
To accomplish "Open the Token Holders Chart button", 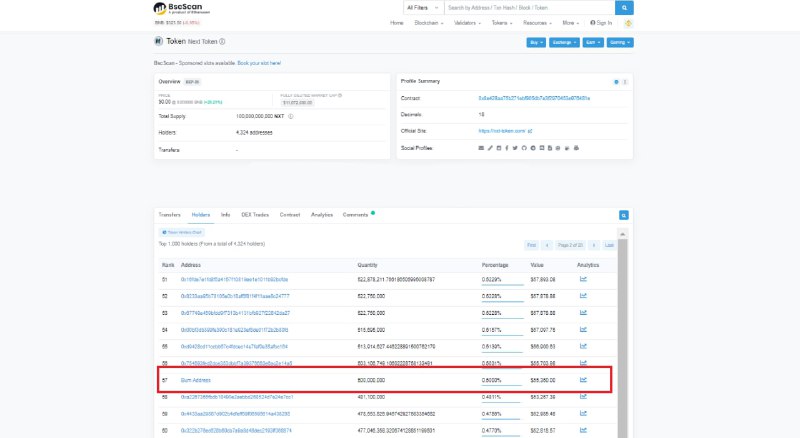I will click(x=182, y=232).
